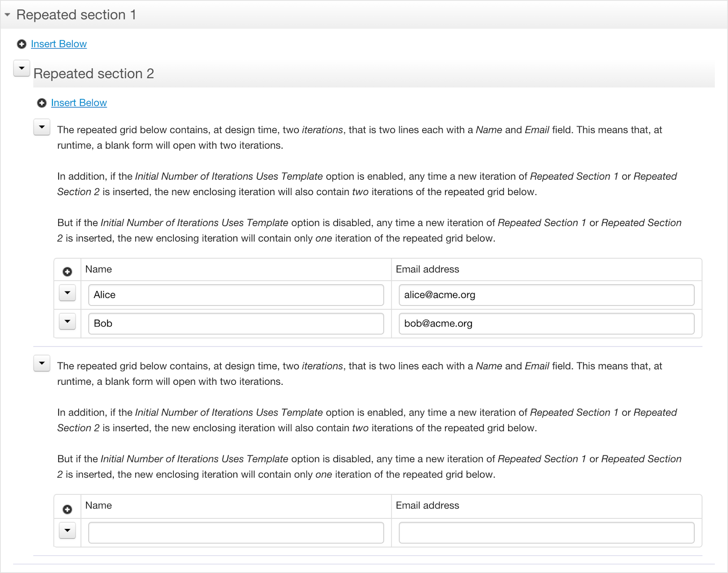This screenshot has width=728, height=573.
Task: Open menu beside second explanatory paragraph
Action: [42, 363]
